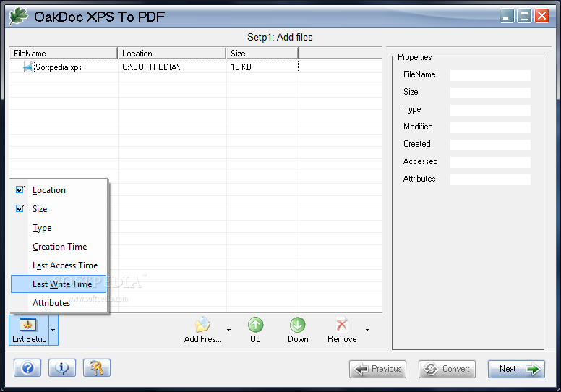Expand the Add Files dropdown arrow
The height and width of the screenshot is (392, 561).
pos(228,330)
